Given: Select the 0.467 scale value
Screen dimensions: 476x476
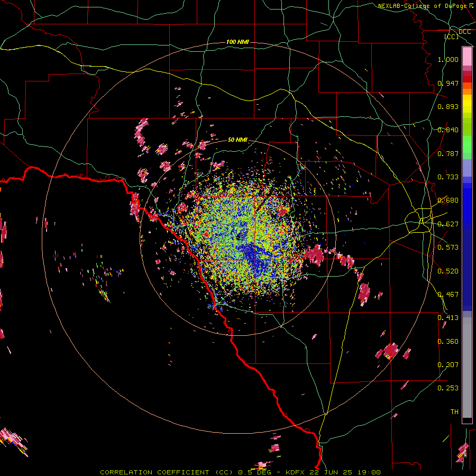Looking at the screenshot, I should point(448,295).
